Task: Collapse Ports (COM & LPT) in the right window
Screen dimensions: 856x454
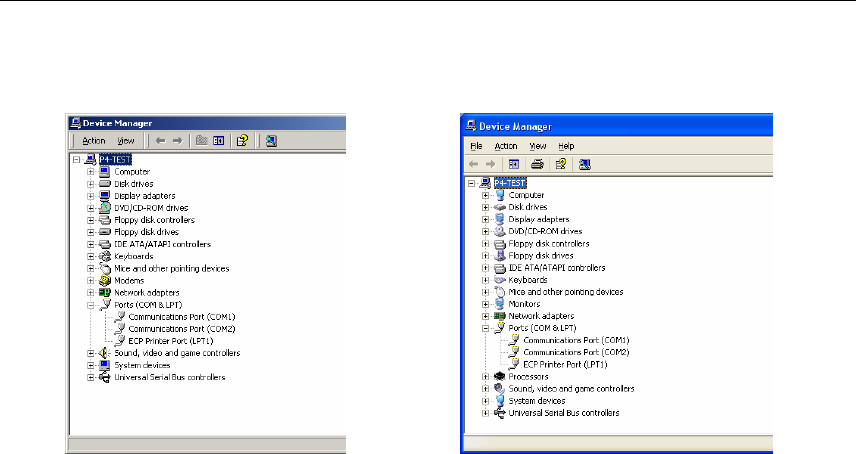Action: point(486,328)
